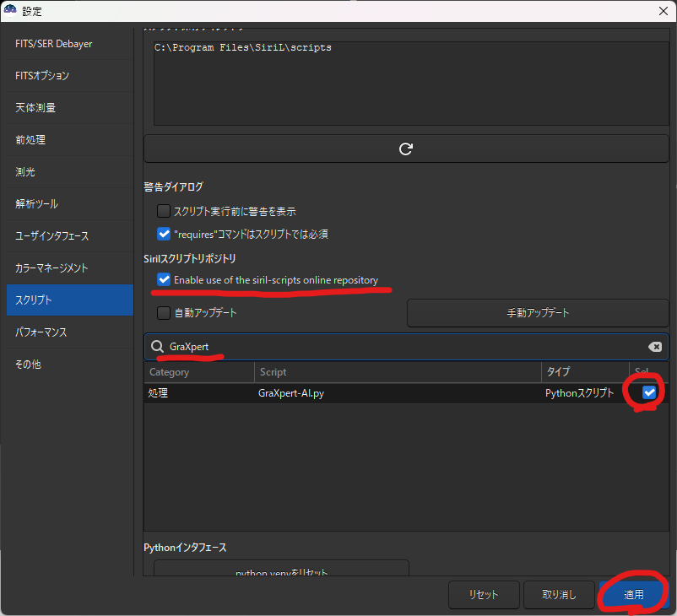The height and width of the screenshot is (616, 677).
Task: Clear the GraXpert search text icon
Action: click(654, 347)
